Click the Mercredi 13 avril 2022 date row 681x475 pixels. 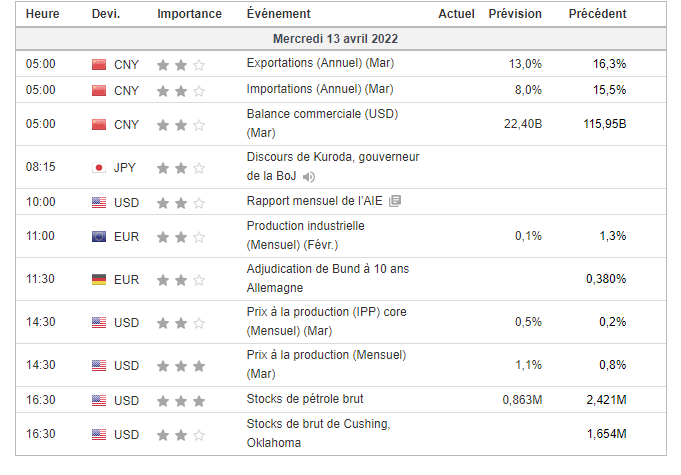[x=340, y=39]
